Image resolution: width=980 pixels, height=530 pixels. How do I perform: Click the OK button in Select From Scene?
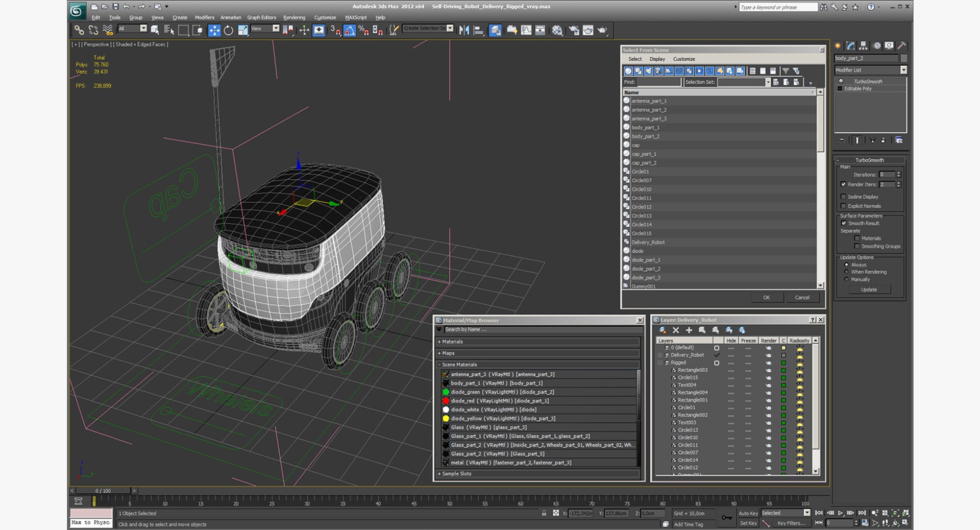[x=766, y=298]
